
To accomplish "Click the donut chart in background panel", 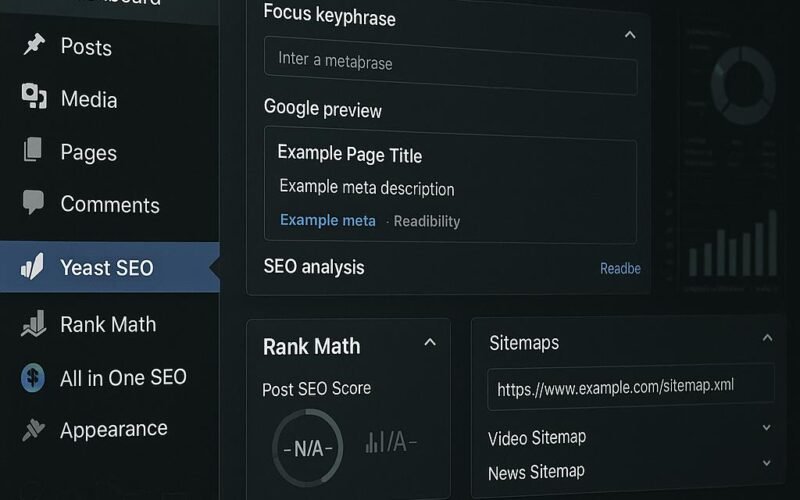I will (743, 85).
